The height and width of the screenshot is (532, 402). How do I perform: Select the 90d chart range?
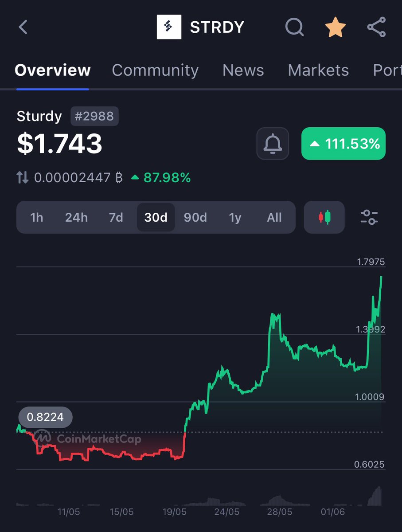click(195, 217)
